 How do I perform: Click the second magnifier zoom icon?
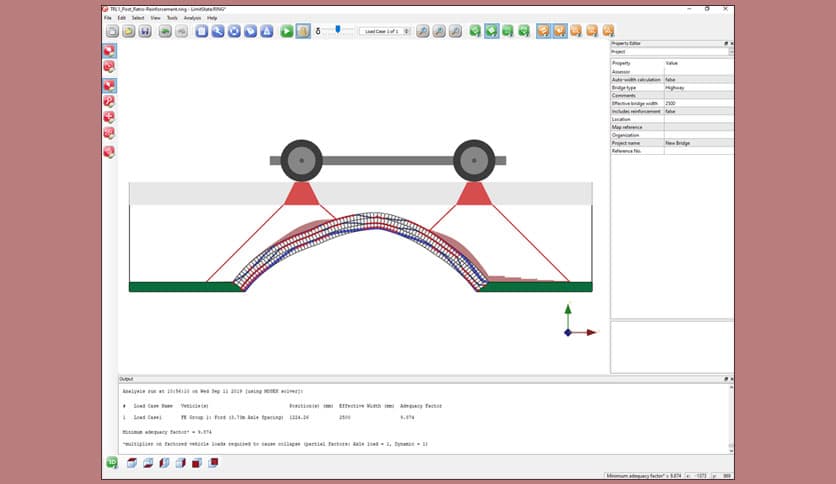pyautogui.click(x=439, y=31)
